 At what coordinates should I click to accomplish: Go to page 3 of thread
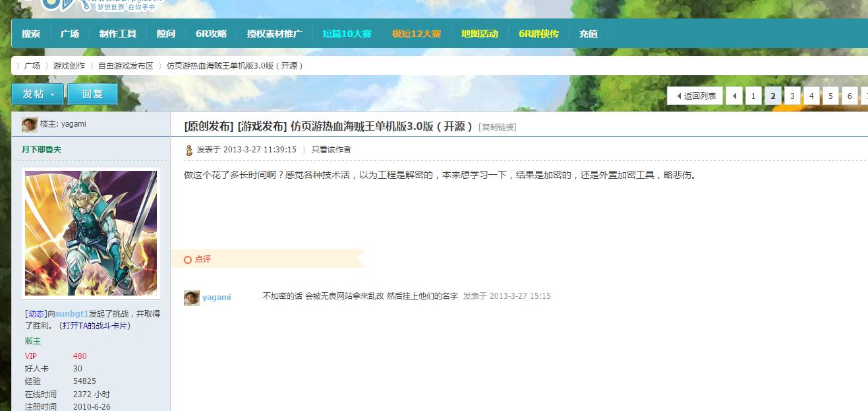792,96
